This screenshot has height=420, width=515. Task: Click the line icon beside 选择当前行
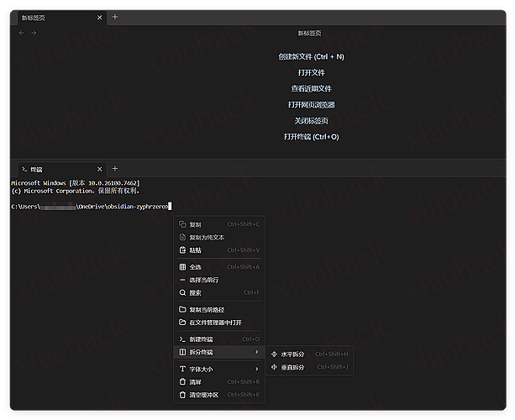[x=182, y=280]
